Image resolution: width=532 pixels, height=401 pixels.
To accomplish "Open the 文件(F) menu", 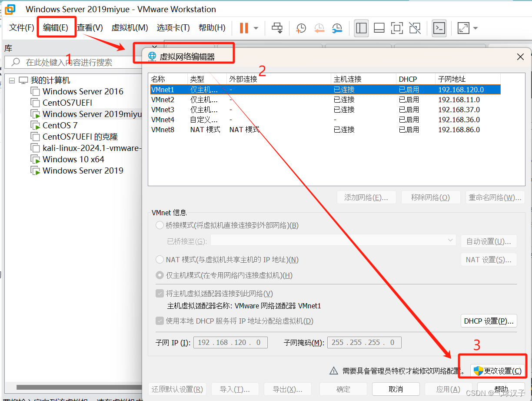I will tap(22, 28).
